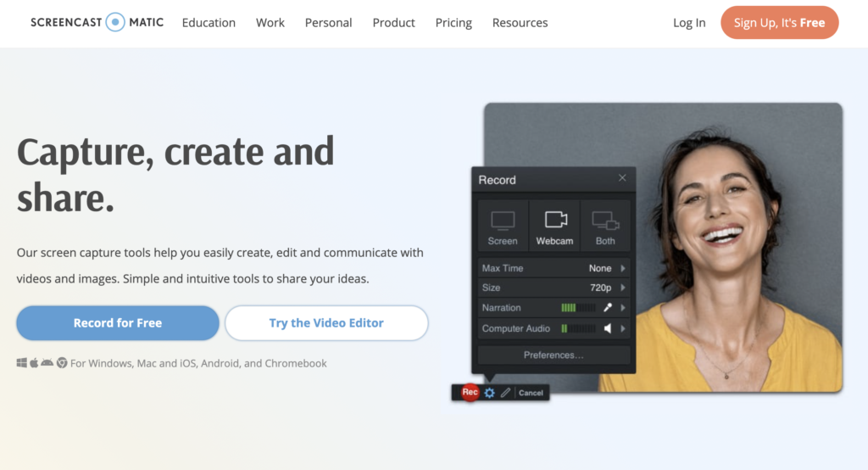Open the Work menu
Viewport: 868px width, 470px height.
(270, 23)
